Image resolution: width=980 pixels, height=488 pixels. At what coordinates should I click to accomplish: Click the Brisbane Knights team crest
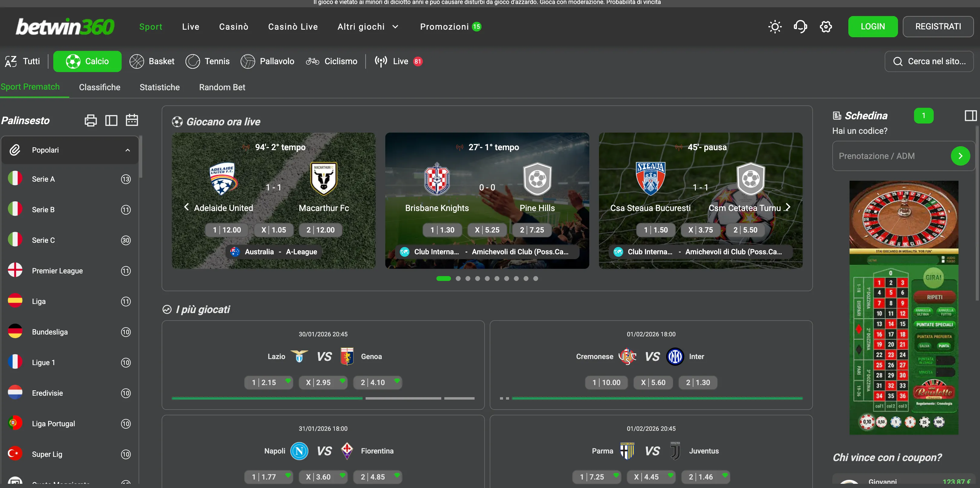[437, 179]
